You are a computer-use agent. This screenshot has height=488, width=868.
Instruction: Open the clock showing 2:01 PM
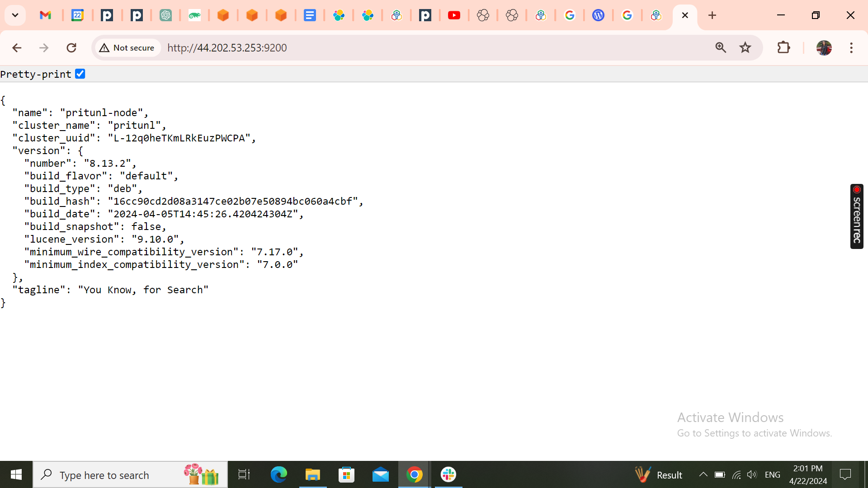[808, 474]
